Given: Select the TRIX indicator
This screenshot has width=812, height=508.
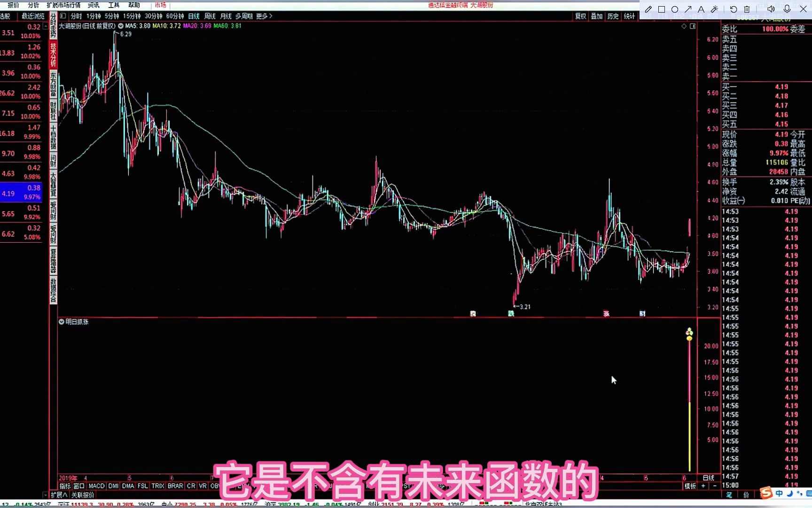Looking at the screenshot, I should (x=158, y=486).
